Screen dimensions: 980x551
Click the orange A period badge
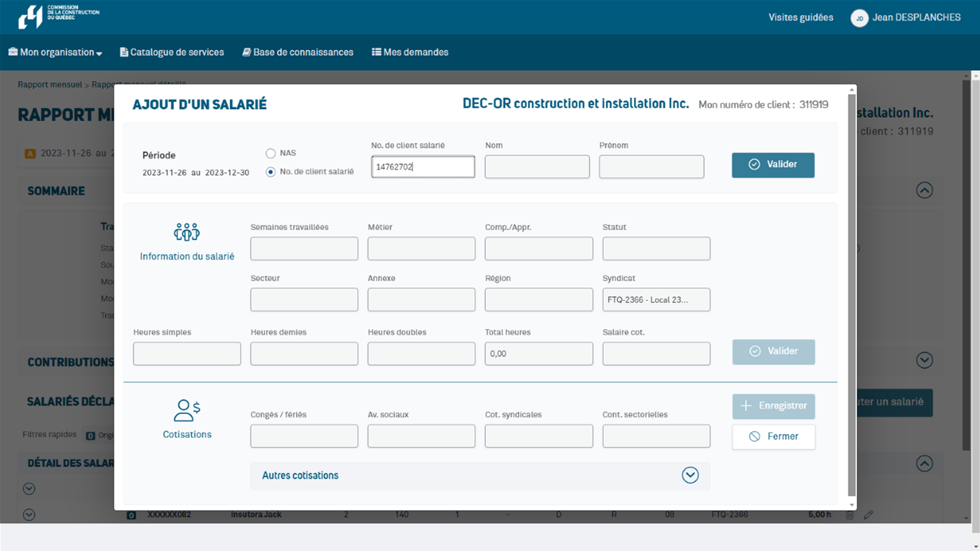30,154
